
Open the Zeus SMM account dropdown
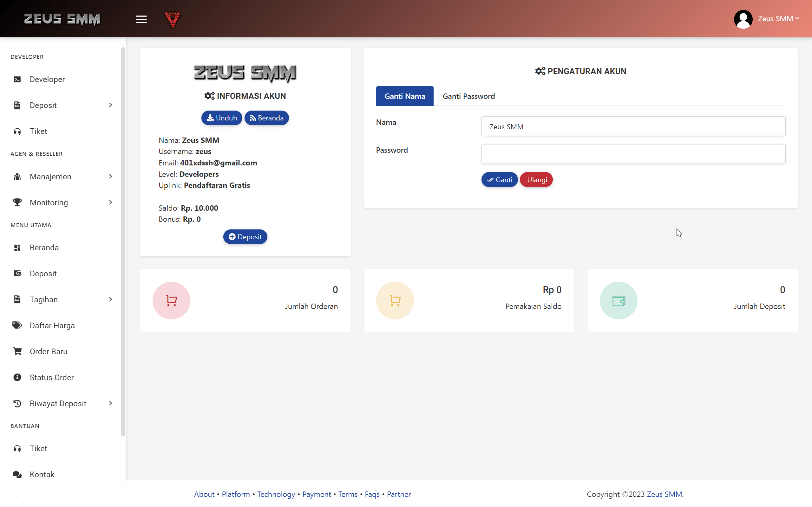778,19
